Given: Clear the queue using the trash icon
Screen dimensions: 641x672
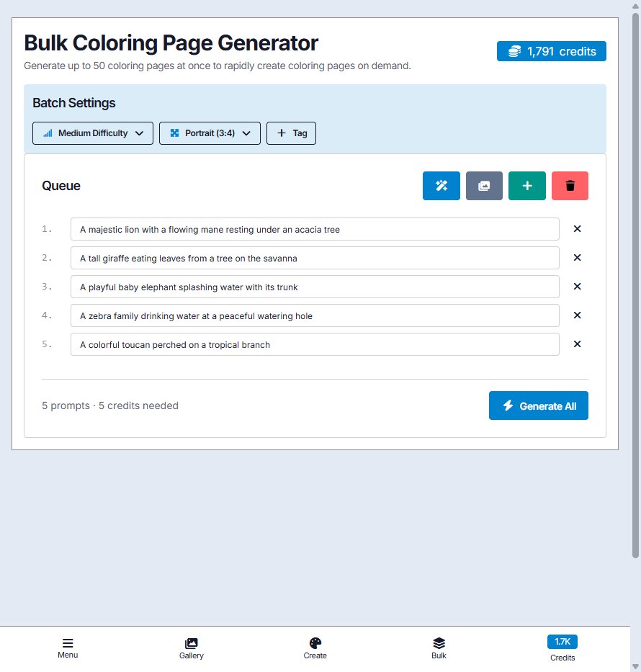Looking at the screenshot, I should click(570, 185).
